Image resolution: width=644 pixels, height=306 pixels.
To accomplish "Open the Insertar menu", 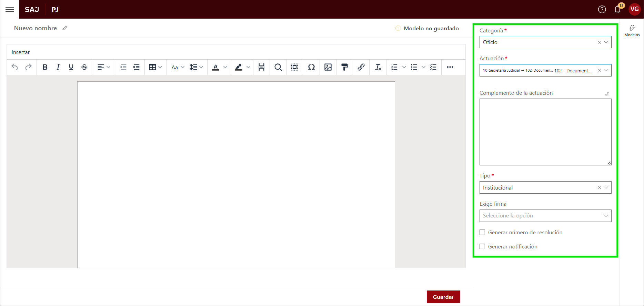I will 21,52.
